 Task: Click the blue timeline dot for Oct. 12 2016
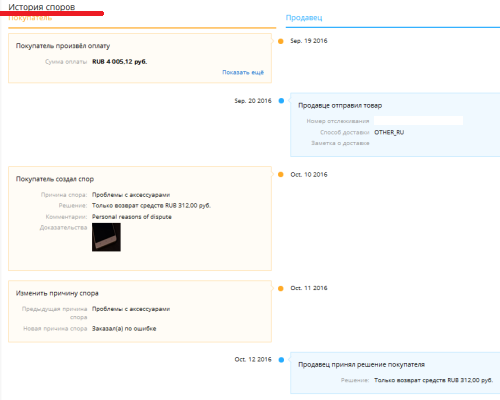pos(281,360)
